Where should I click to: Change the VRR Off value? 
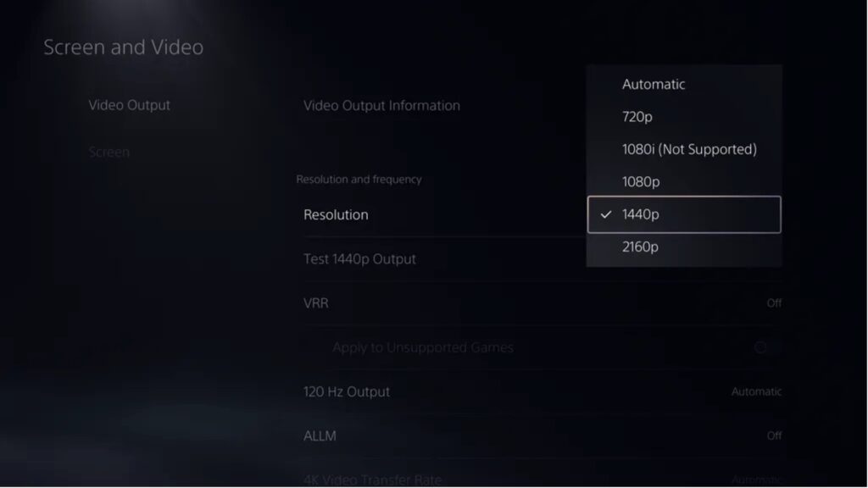click(x=774, y=303)
